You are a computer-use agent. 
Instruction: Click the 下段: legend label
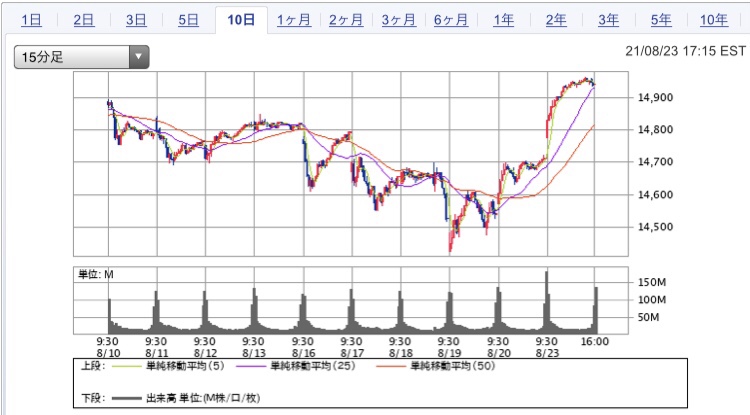[93, 398]
